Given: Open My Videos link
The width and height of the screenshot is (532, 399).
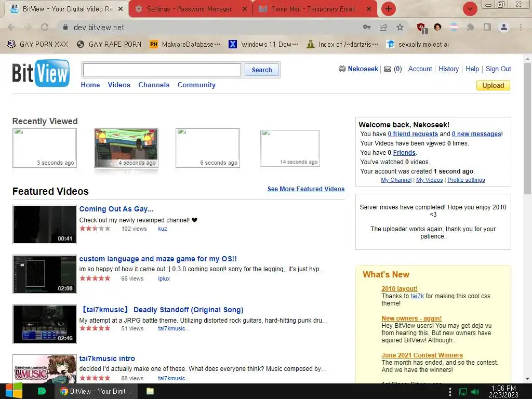Looking at the screenshot, I should click(430, 180).
